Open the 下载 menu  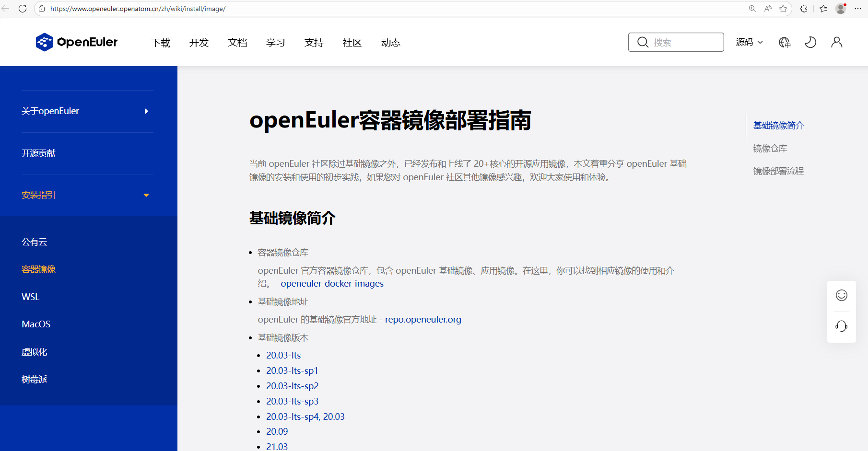(161, 43)
